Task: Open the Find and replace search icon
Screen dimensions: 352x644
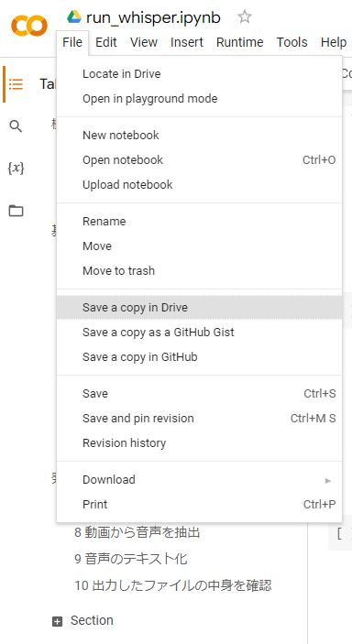Action: 16,126
